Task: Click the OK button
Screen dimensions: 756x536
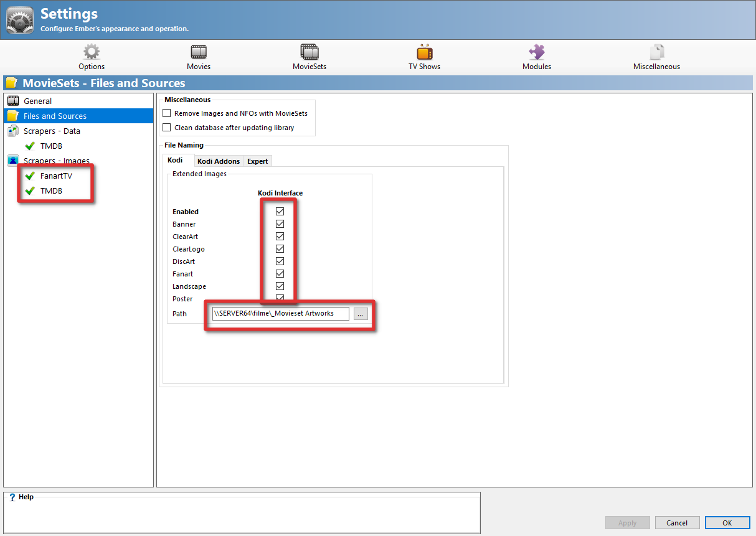Action: pos(727,523)
